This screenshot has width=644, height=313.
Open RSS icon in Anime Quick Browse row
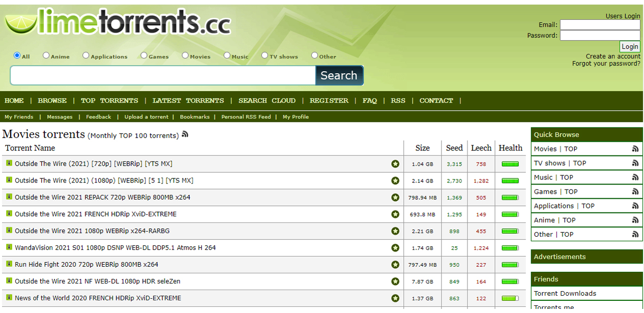point(635,220)
